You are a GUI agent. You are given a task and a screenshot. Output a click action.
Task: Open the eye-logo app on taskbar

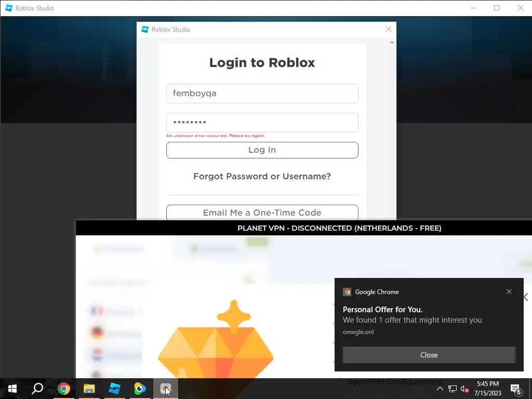click(140, 389)
